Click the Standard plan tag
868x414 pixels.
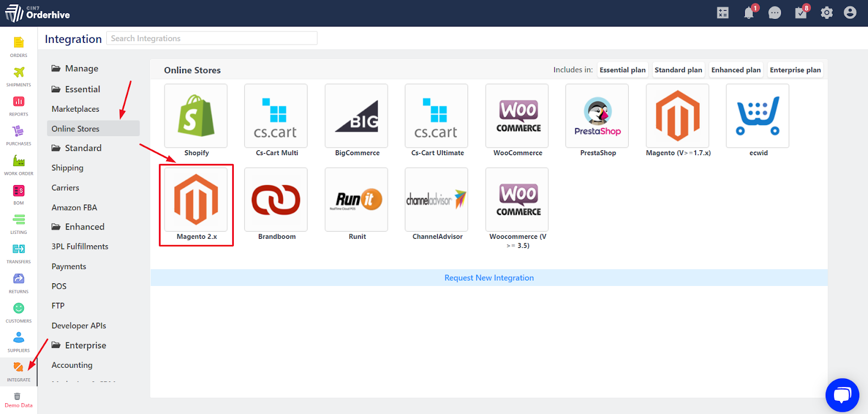pyautogui.click(x=678, y=70)
